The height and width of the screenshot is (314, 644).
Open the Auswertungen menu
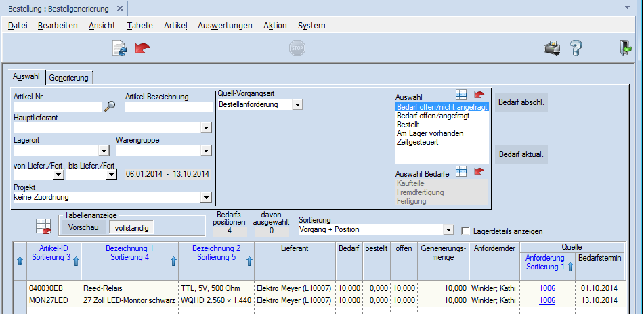(x=225, y=25)
